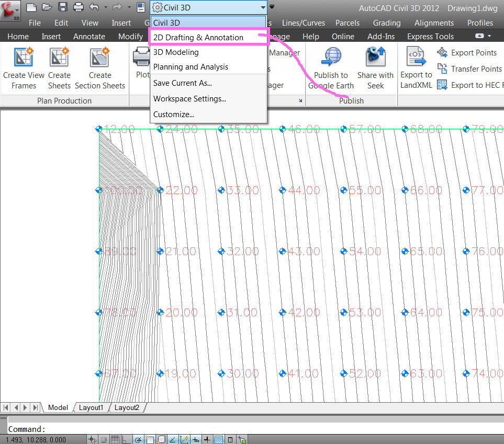Go to the next layout tab arrow

[25, 408]
